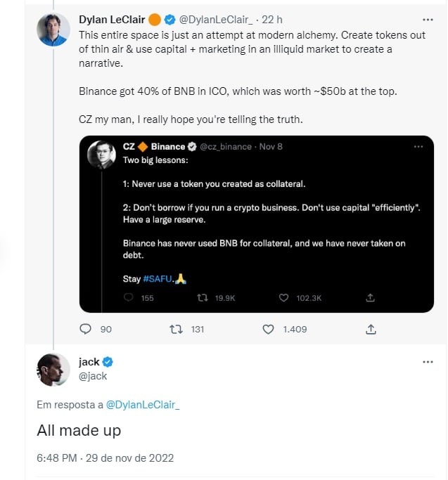Viewport: 448px width, 480px height.
Task: Open more options on quoted CZ tweet
Action: tap(418, 147)
